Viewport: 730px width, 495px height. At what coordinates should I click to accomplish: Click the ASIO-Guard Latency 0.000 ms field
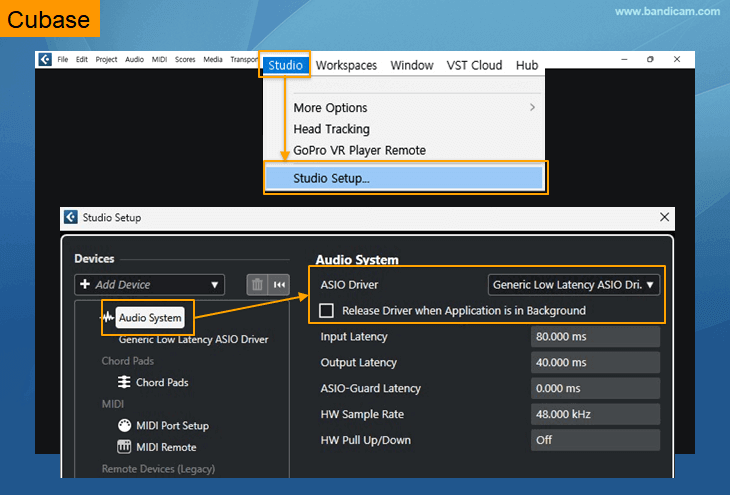595,388
